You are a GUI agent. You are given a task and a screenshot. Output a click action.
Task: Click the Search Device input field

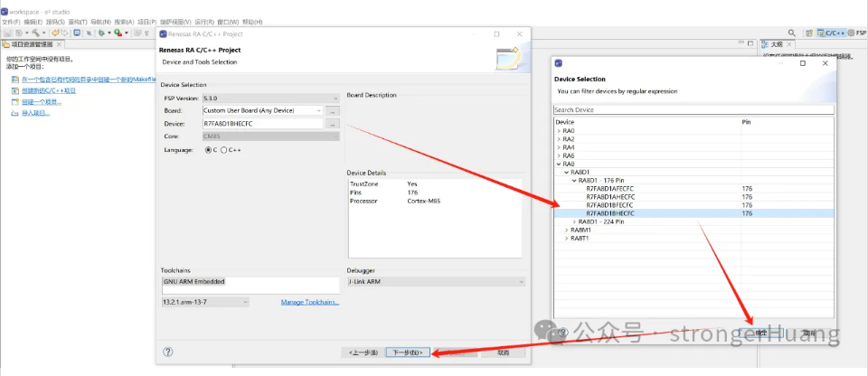point(693,109)
